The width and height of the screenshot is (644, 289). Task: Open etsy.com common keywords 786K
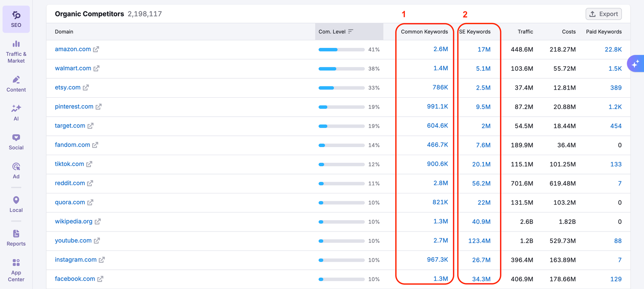[440, 87]
